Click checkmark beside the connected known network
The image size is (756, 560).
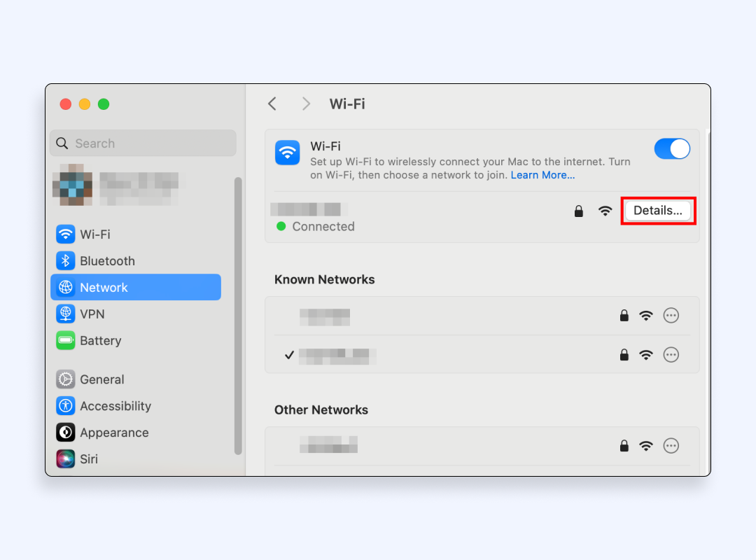[x=289, y=355]
